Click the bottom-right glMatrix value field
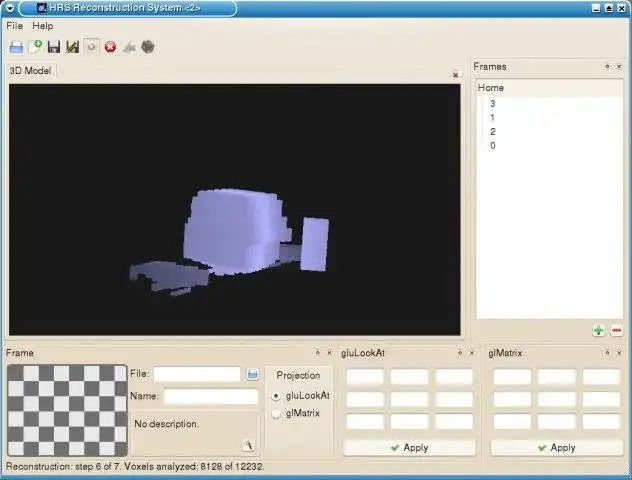The image size is (632, 480). [601, 422]
